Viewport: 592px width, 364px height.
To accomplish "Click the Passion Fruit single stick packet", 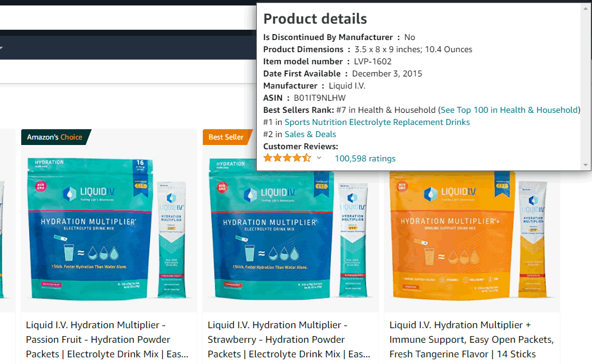I will [172, 240].
